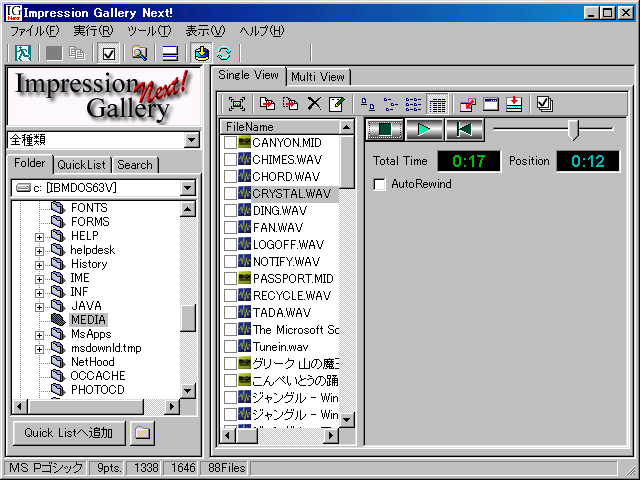
Task: Click the red down-arrow save icon
Action: pyautogui.click(x=514, y=104)
